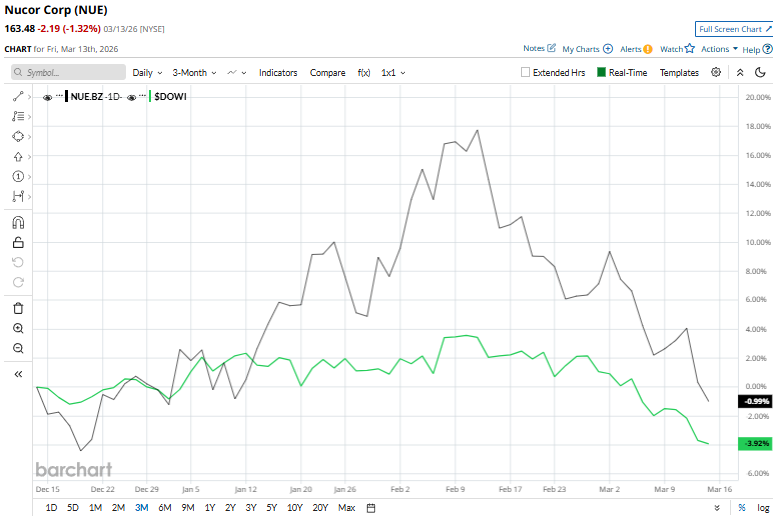773x517 pixels.
Task: Toggle log scale button
Action: tap(763, 508)
